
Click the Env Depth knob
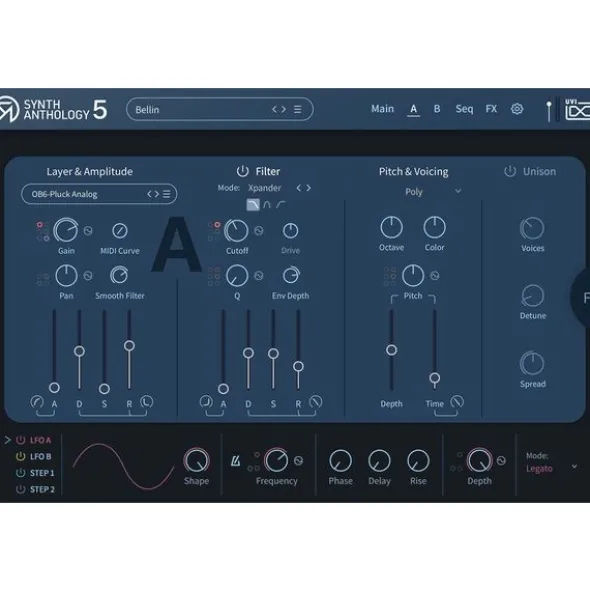click(x=291, y=275)
